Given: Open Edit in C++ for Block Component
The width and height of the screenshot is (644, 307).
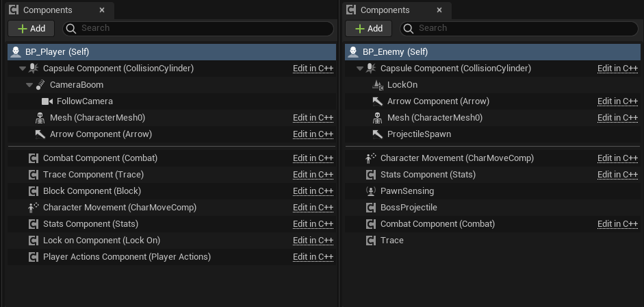Looking at the screenshot, I should pyautogui.click(x=313, y=191).
